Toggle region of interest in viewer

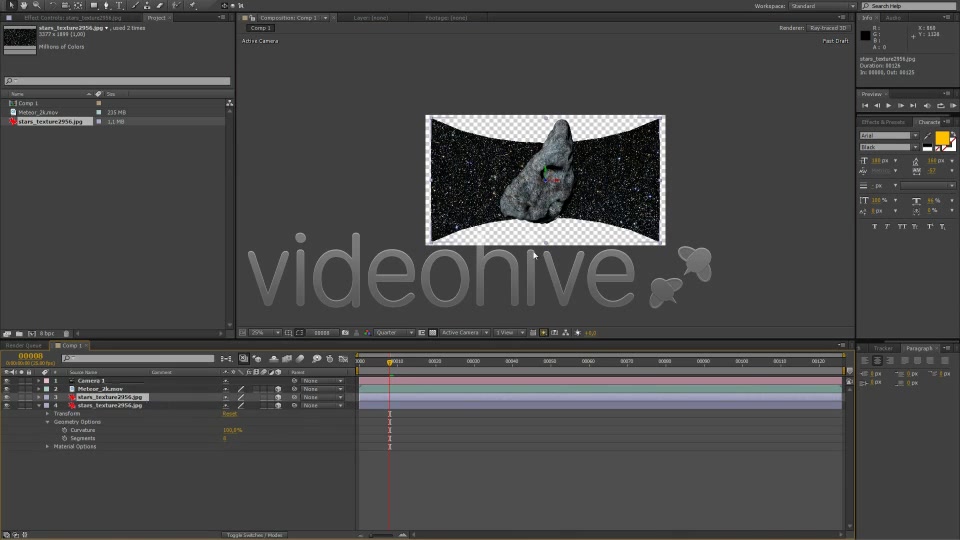(x=422, y=332)
